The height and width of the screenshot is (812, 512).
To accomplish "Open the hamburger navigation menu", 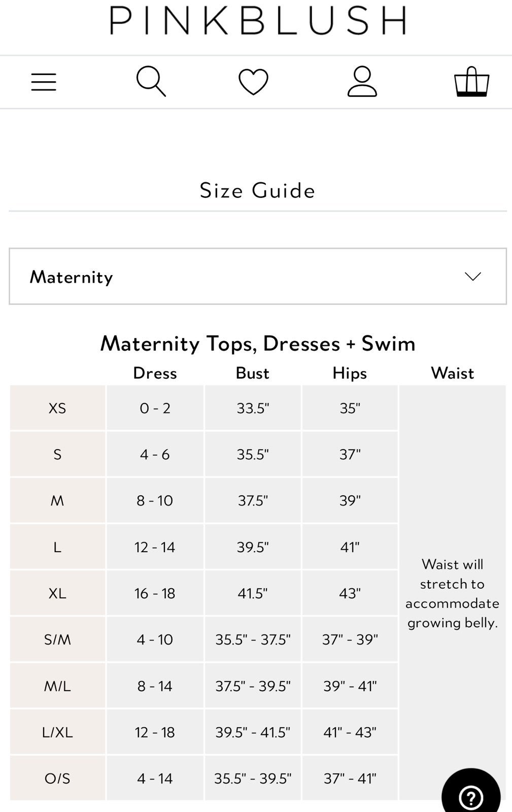I will (x=44, y=82).
